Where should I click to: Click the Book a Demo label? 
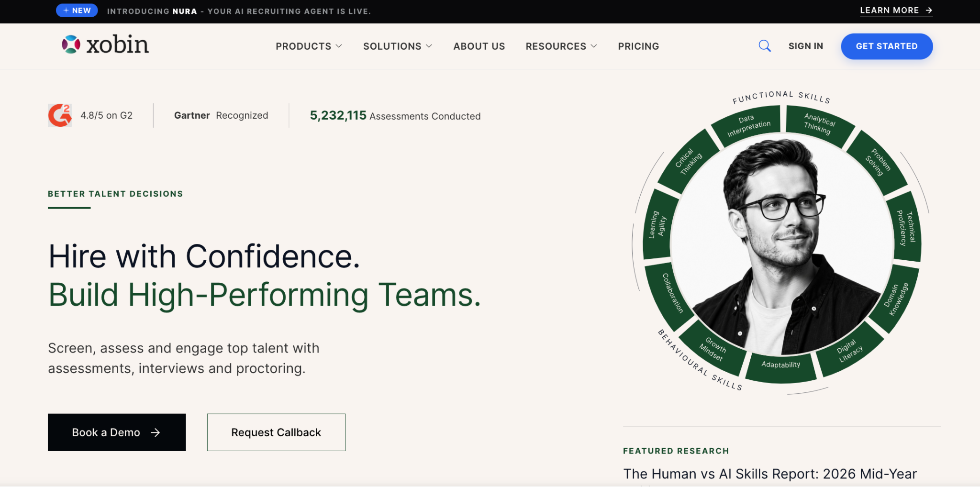click(106, 432)
